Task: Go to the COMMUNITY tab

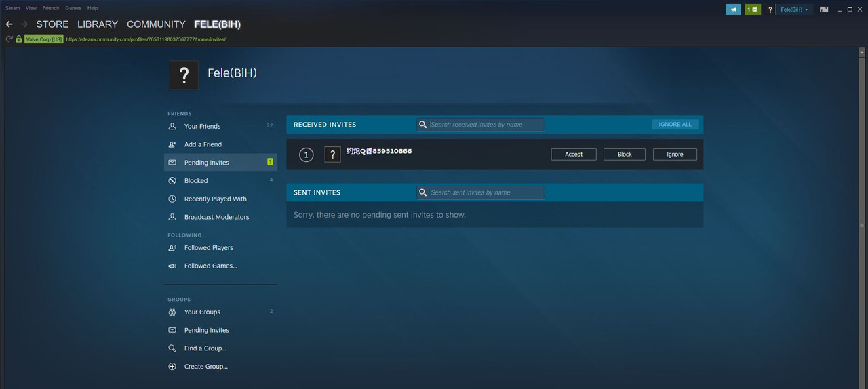Action: (x=156, y=24)
